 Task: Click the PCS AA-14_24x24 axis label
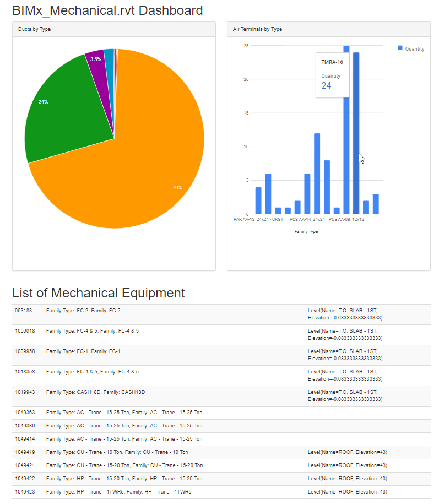307,219
